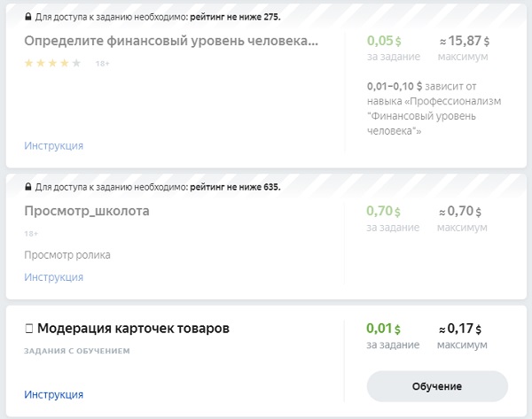Click the icon before Модерация карточек товаров
Image resolution: width=532 pixels, height=419 pixels.
[29, 329]
